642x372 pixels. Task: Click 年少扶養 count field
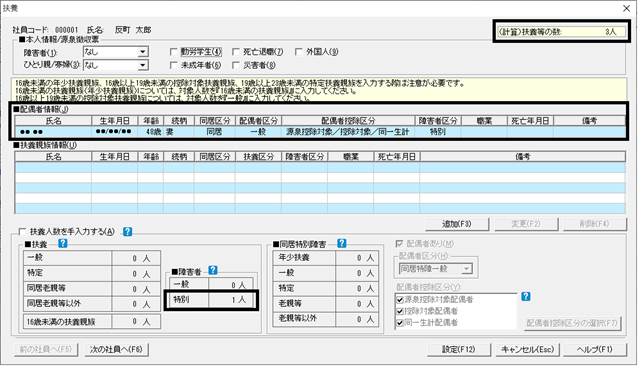[x=357, y=258]
